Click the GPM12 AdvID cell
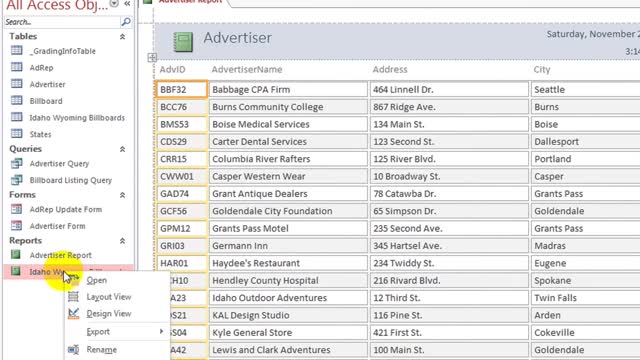The height and width of the screenshot is (360, 640). point(182,228)
